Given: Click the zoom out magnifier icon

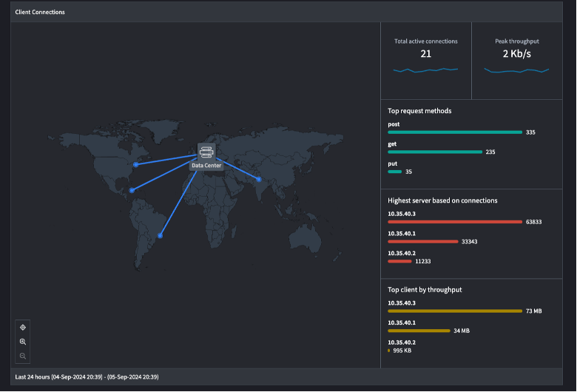Looking at the screenshot, I should (x=23, y=356).
